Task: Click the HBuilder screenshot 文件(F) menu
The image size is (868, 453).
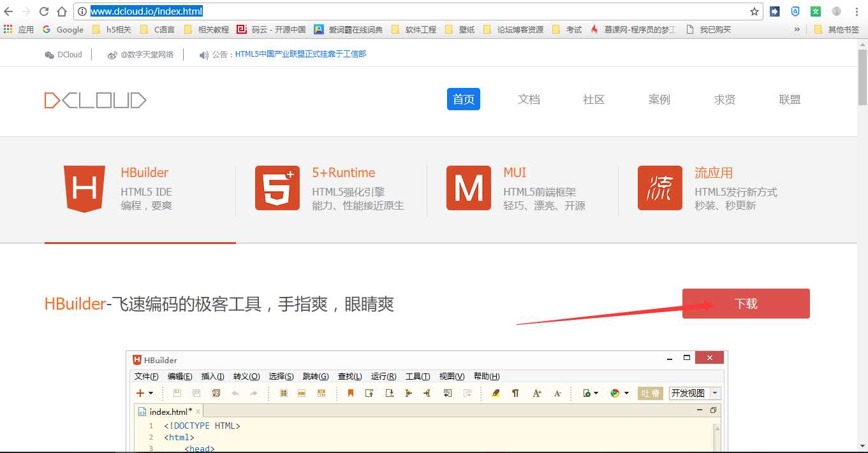Action: [x=147, y=377]
